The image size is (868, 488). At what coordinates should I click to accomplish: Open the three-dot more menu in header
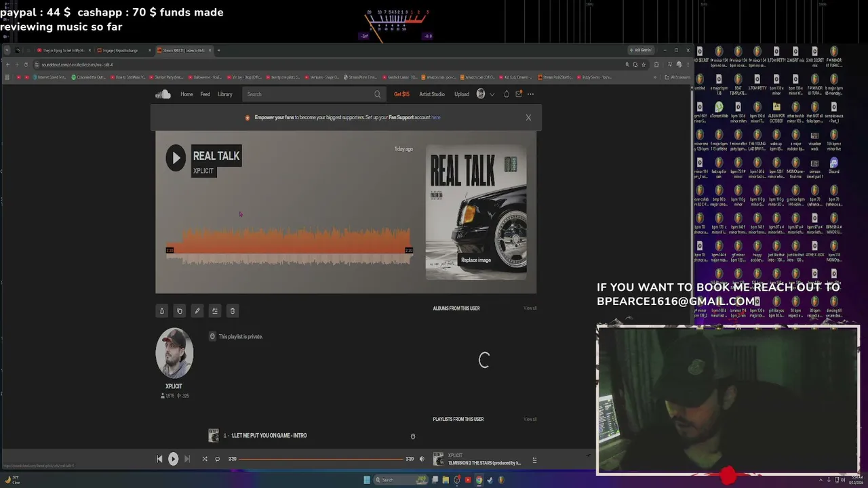(531, 94)
